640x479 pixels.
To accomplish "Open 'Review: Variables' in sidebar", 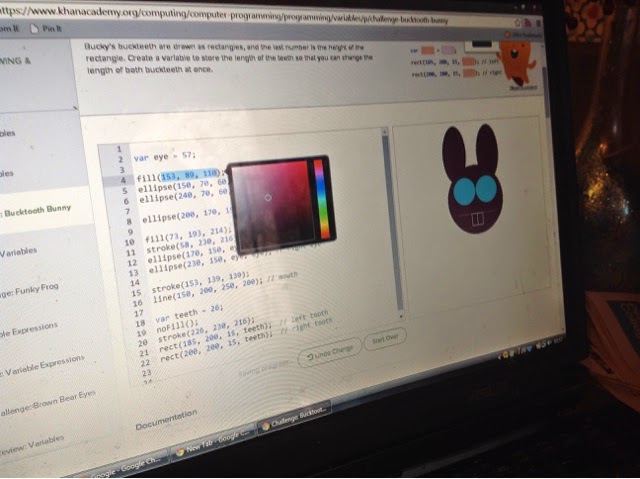I will click(x=33, y=445).
